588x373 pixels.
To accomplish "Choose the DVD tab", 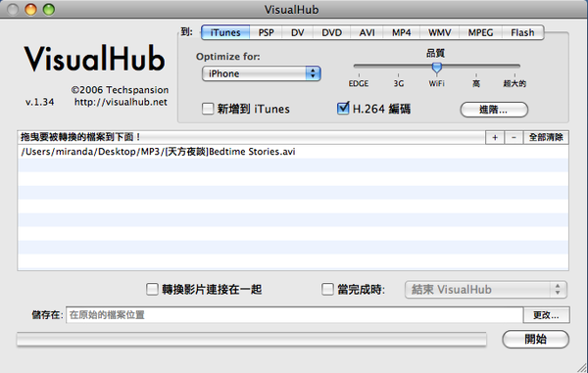I will (331, 32).
